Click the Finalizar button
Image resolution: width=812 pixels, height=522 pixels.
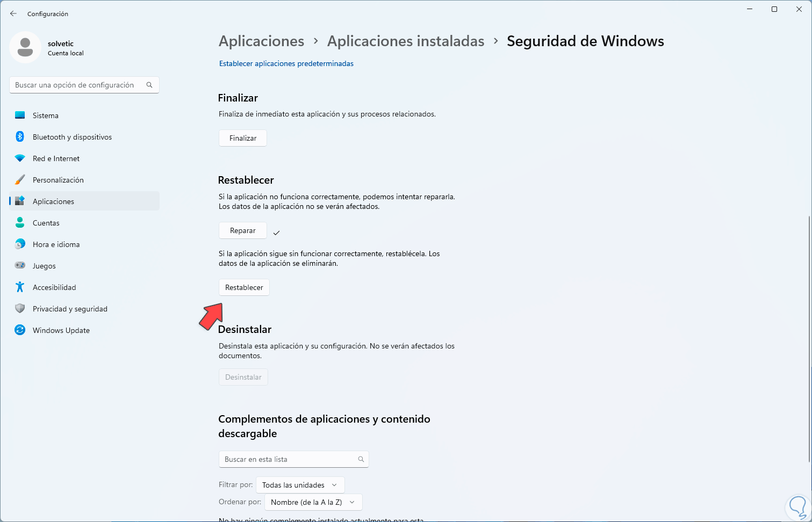(x=243, y=138)
